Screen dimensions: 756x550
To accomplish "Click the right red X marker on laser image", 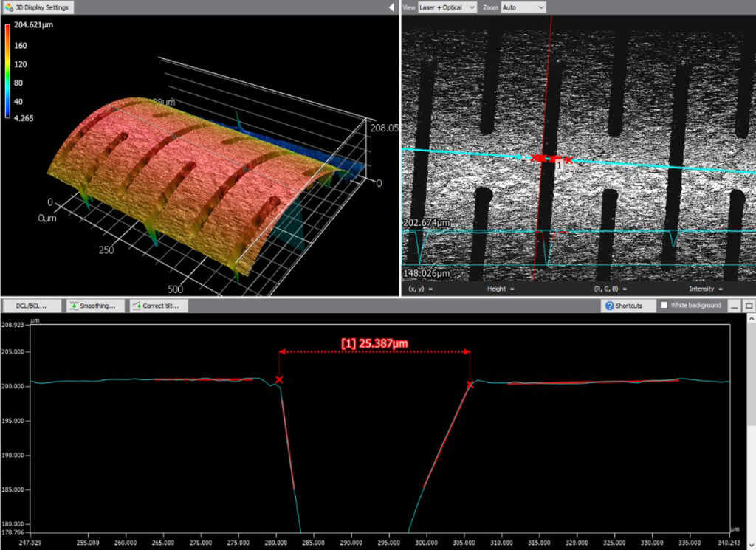I will (568, 159).
